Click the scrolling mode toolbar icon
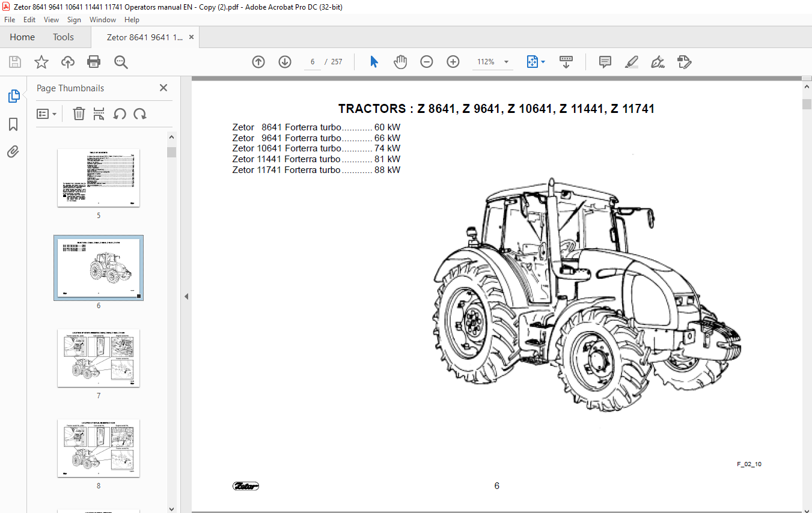The height and width of the screenshot is (513, 812). [x=566, y=62]
